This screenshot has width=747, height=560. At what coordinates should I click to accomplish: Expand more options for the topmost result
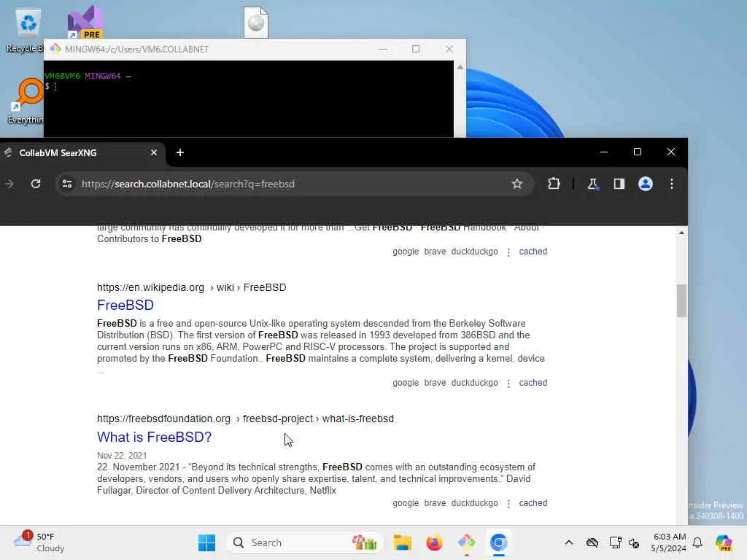pyautogui.click(x=508, y=252)
